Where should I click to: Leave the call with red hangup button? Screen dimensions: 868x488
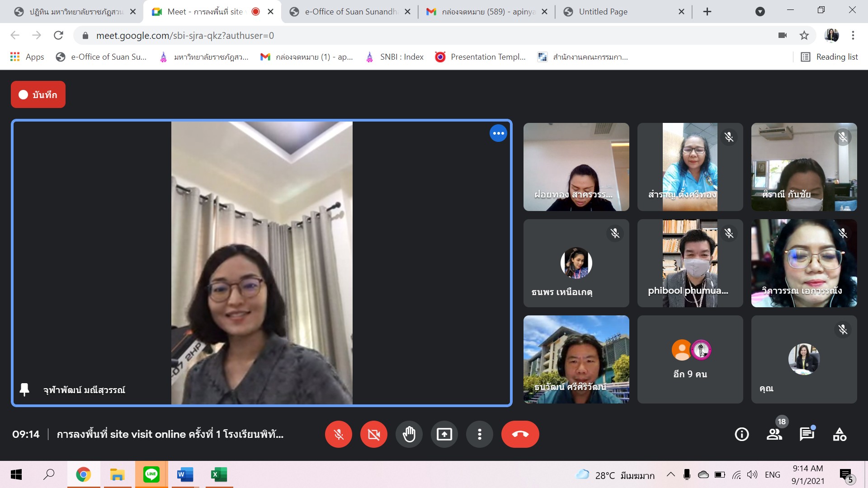click(520, 434)
